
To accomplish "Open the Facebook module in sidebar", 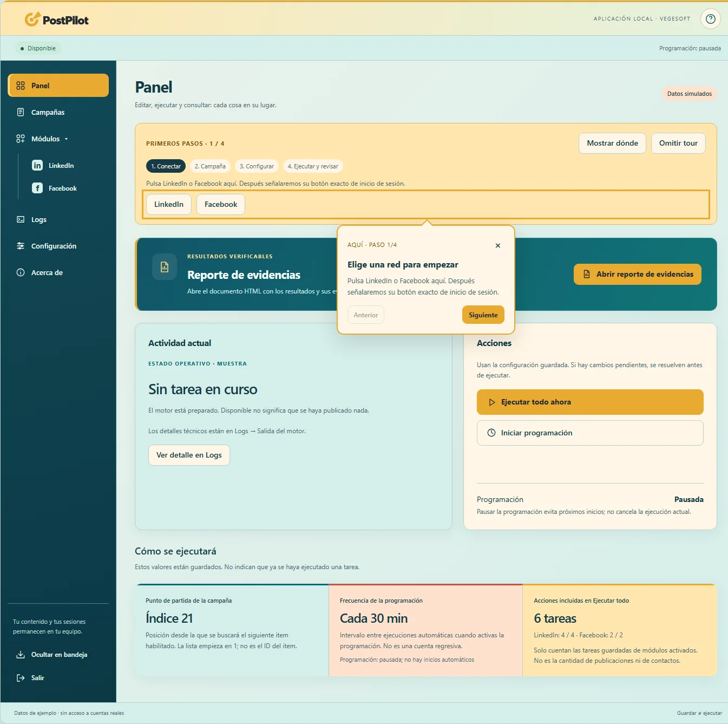I will [63, 188].
